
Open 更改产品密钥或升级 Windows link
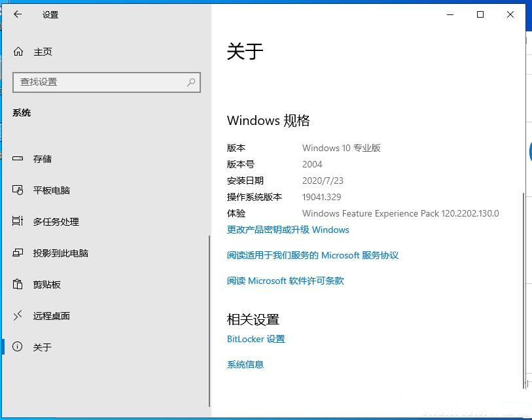(x=286, y=230)
